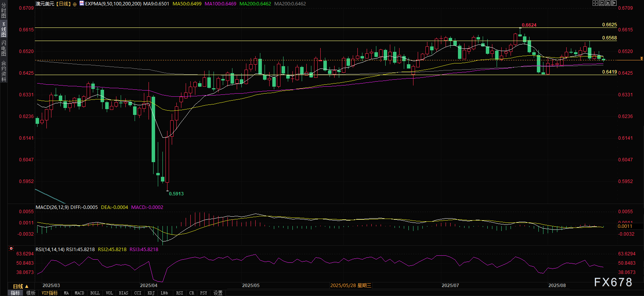Expand the 日线 period selector
Image resolution: width=644 pixels, height=296 pixels.
[x=20, y=286]
